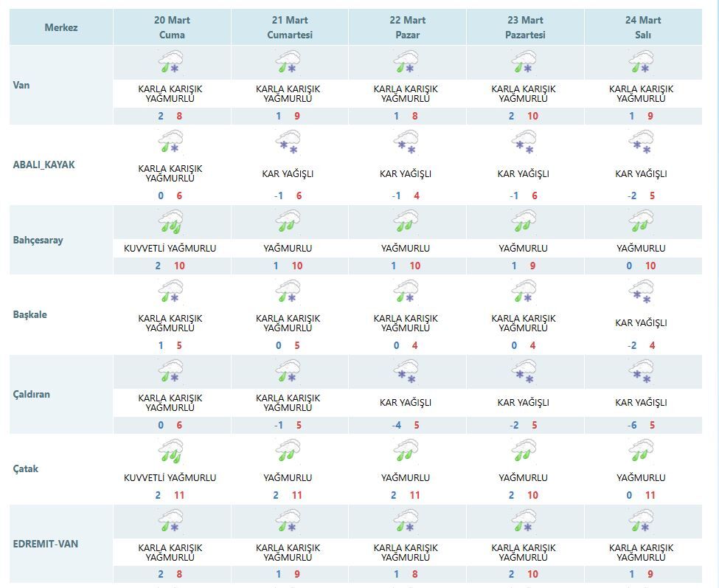
Task: Click the 22 Mart Pazar header
Action: [407, 28]
